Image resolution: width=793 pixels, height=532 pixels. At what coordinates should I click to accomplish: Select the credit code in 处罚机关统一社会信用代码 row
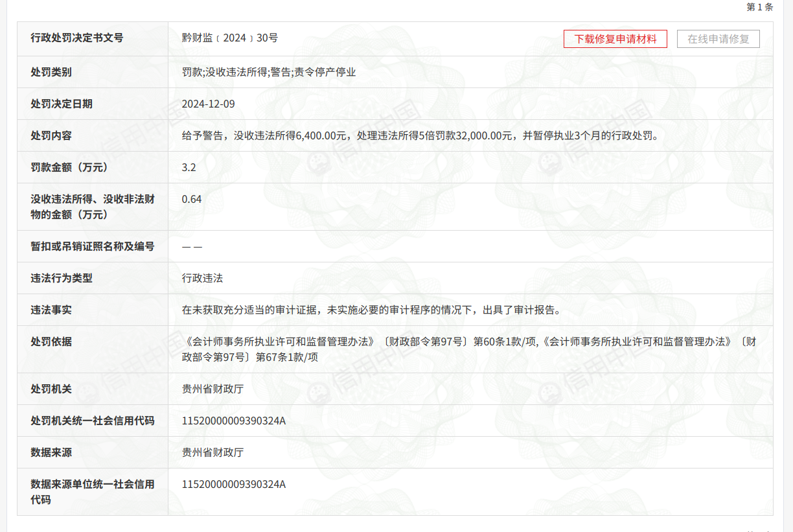pyautogui.click(x=233, y=421)
